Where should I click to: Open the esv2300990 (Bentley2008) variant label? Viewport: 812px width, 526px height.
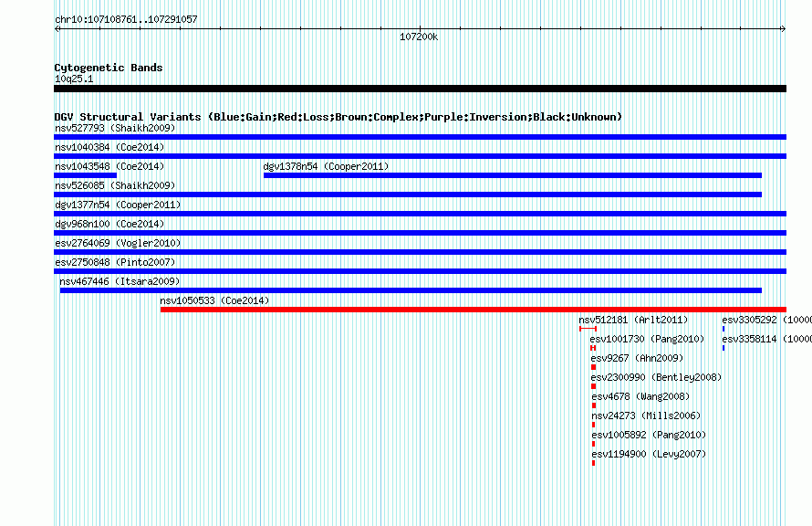click(656, 377)
